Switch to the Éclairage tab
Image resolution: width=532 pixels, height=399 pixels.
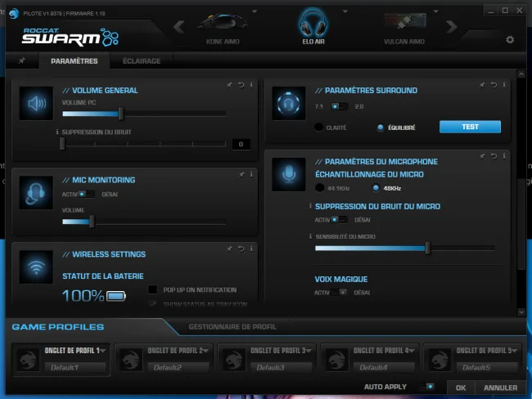(142, 61)
